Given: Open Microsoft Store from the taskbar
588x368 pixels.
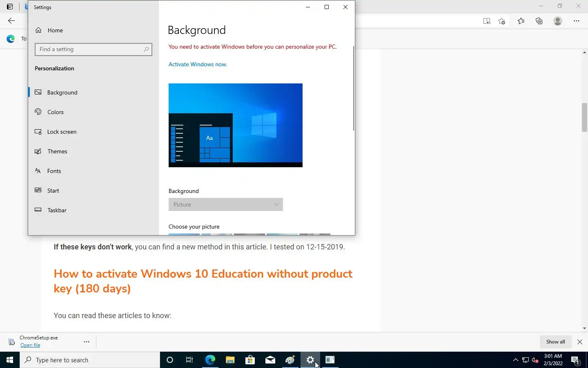Looking at the screenshot, I should click(250, 360).
